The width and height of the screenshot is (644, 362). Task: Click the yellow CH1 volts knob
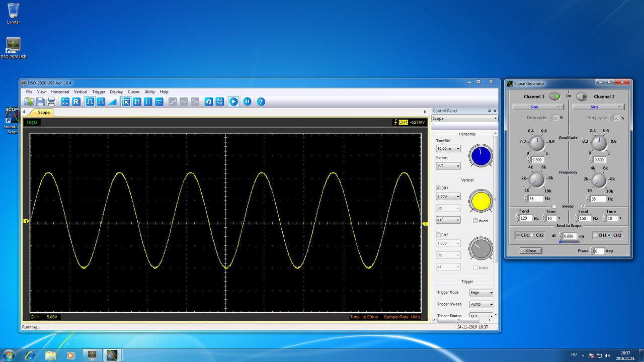tap(481, 201)
